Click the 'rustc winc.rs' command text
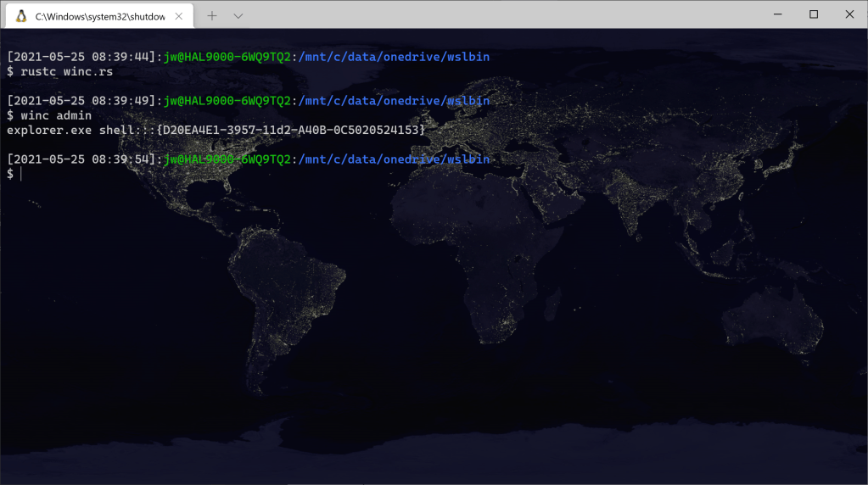The height and width of the screenshot is (485, 868). tap(64, 71)
